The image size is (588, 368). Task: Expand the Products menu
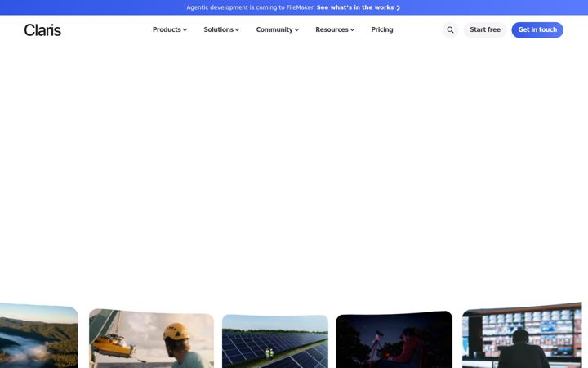[170, 29]
